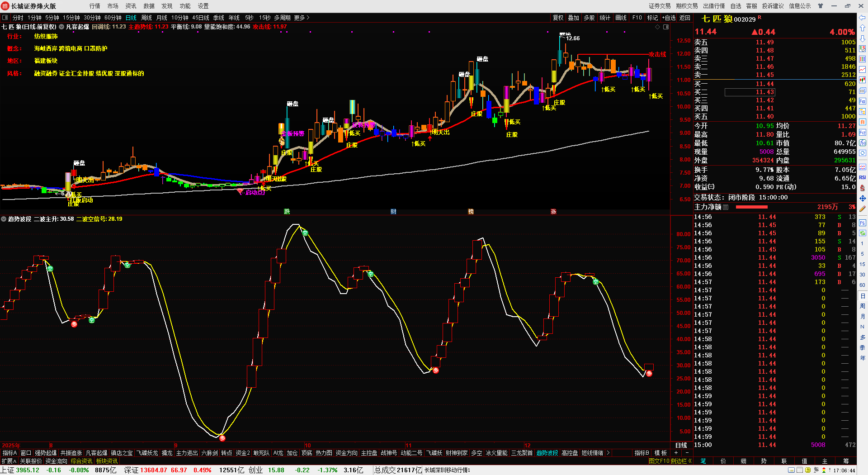The height and width of the screenshot is (475, 868).
Task: Click the 图文F10 button
Action: (659, 461)
